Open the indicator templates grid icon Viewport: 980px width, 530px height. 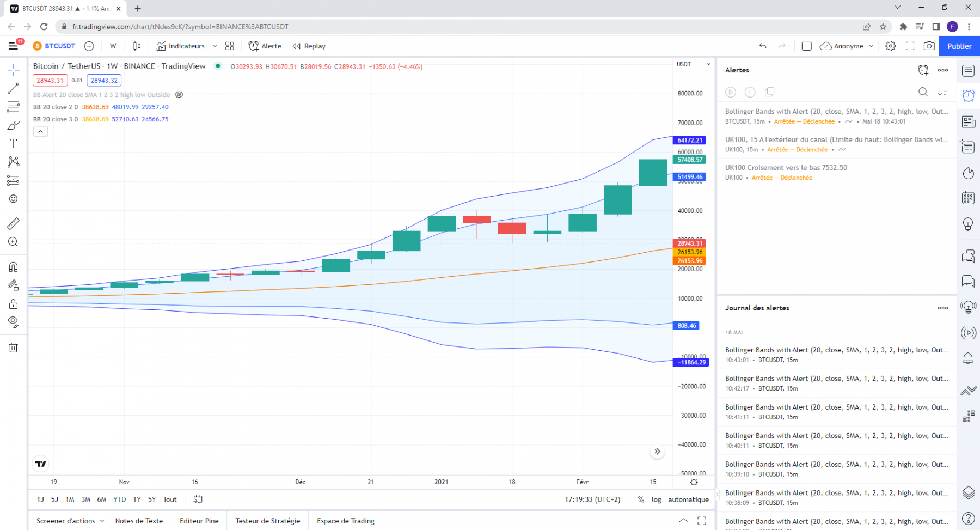click(230, 46)
